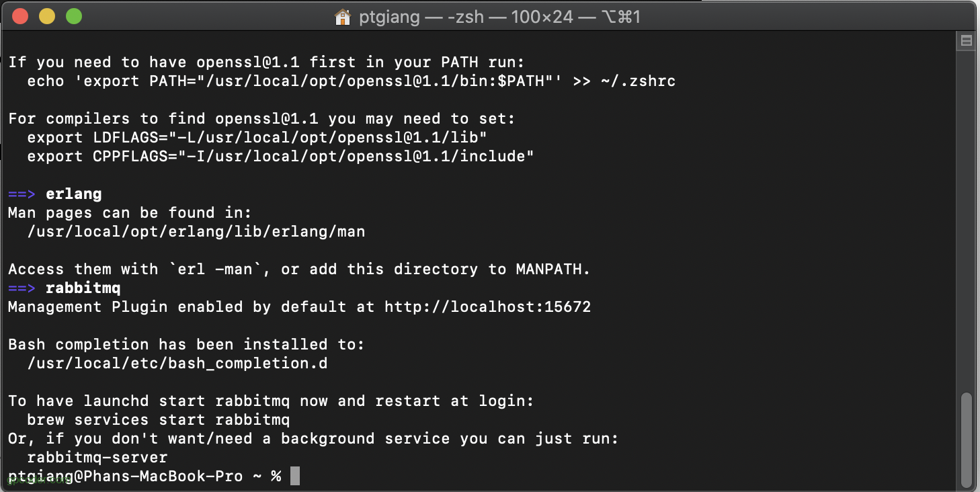Click the export LDFLAGS line
Screen dimensions: 980x492
pyautogui.click(x=257, y=138)
